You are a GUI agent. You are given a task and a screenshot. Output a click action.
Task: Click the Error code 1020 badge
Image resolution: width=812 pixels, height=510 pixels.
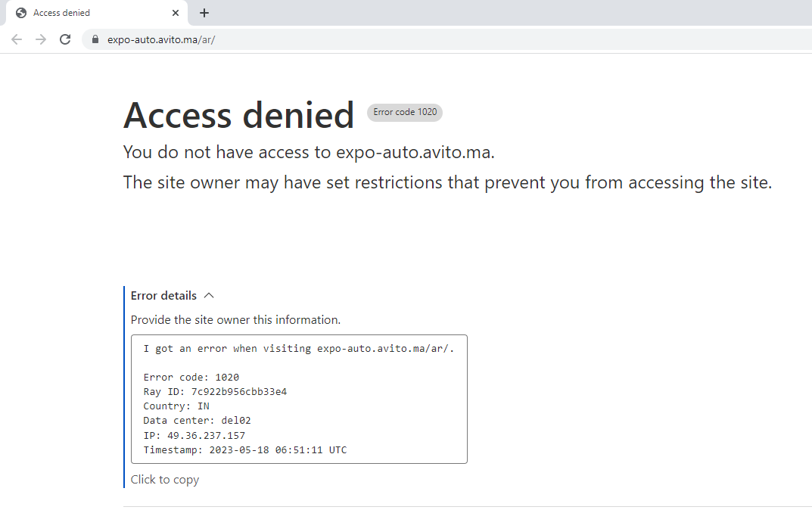click(x=405, y=112)
